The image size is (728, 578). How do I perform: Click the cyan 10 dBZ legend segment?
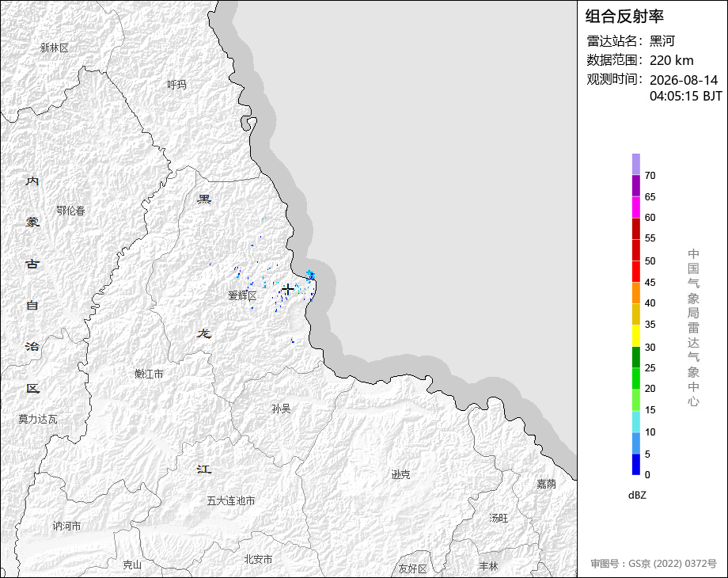click(x=636, y=421)
